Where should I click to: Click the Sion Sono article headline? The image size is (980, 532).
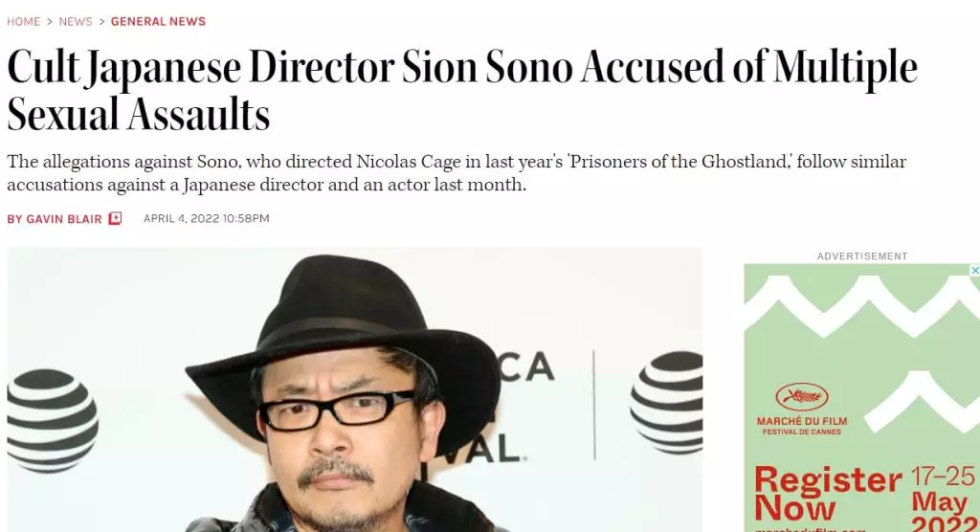click(x=462, y=91)
